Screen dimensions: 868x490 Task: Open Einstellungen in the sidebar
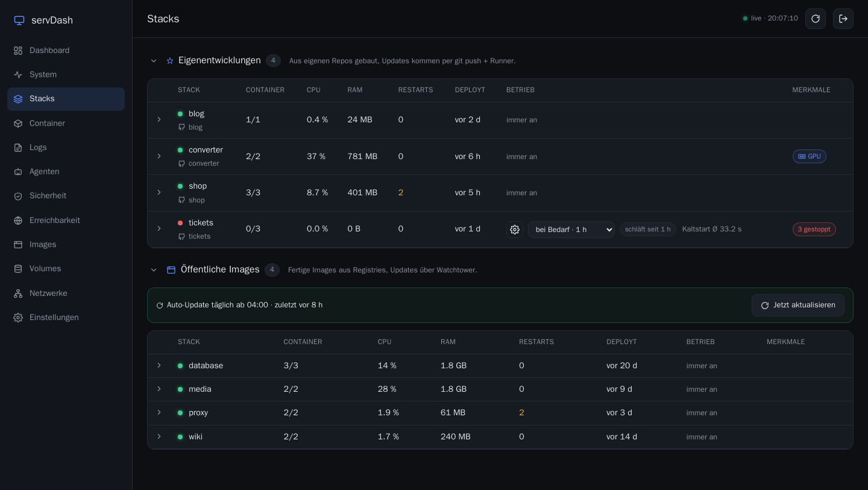tap(66, 318)
